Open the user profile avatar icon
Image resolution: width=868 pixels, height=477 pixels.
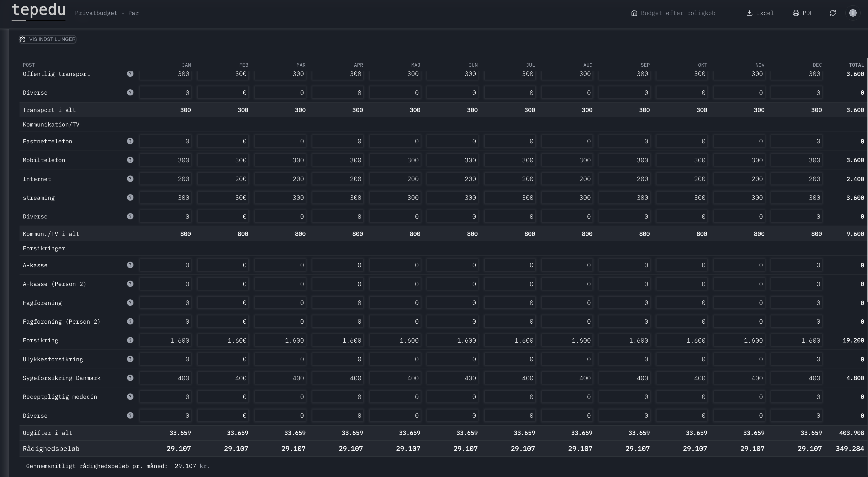click(853, 13)
